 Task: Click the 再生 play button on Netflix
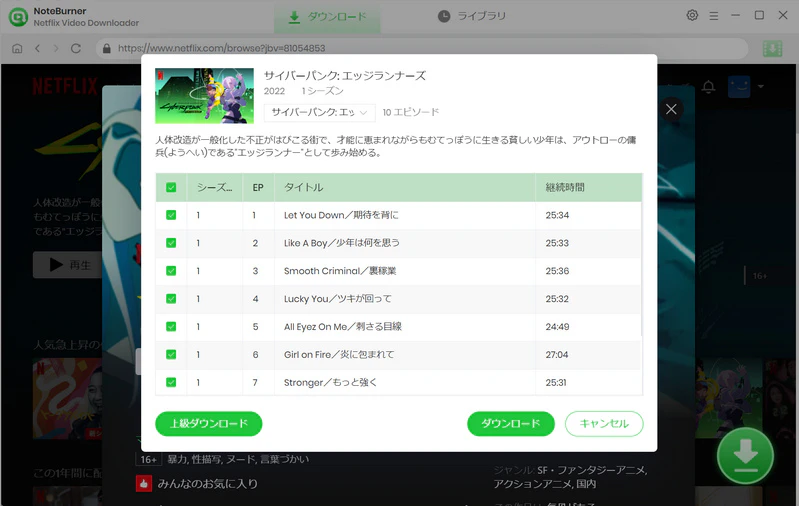point(67,265)
